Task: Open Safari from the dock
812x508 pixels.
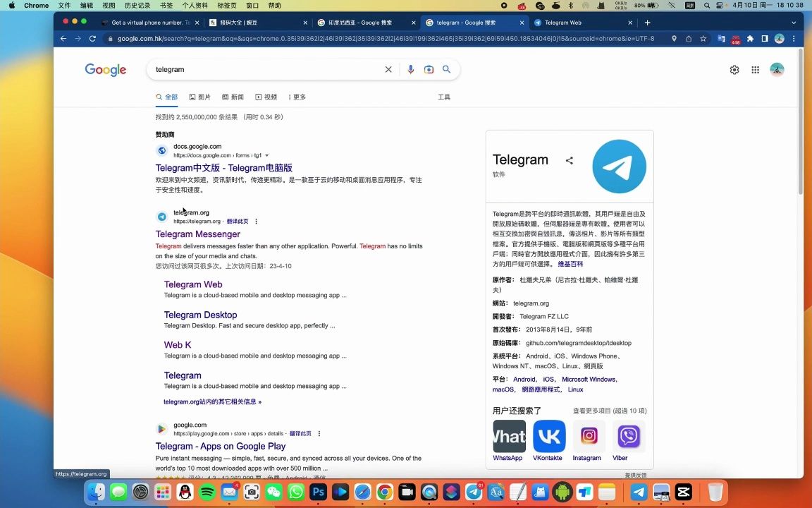Action: coord(362,492)
